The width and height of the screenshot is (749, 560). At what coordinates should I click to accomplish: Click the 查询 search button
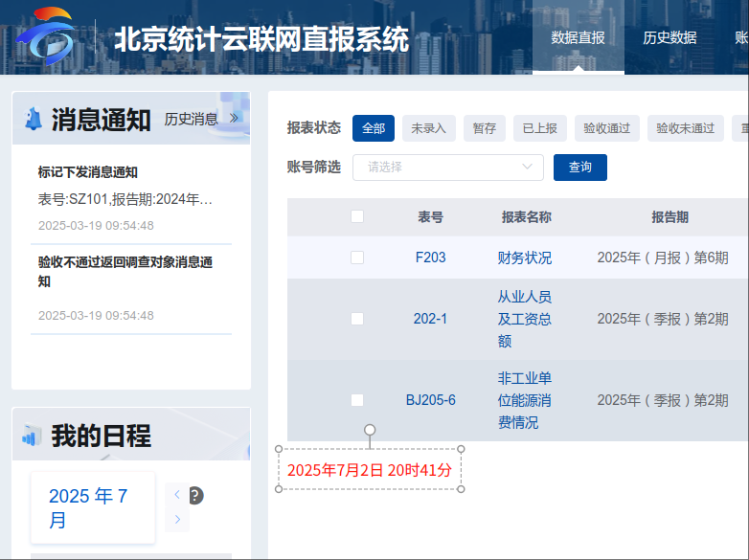580,168
